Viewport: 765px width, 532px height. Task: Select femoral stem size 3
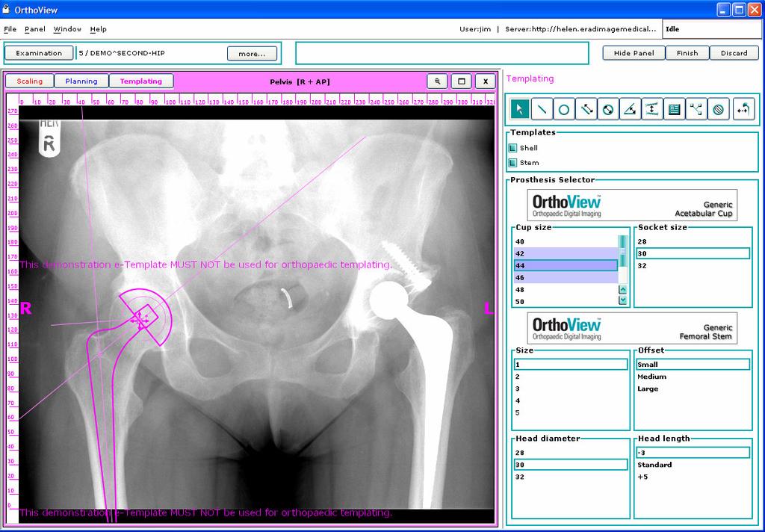pos(571,389)
